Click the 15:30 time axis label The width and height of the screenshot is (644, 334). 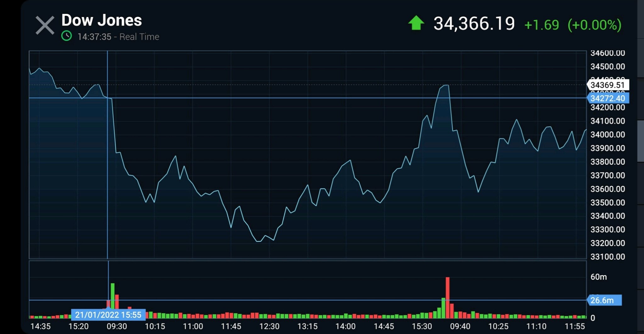click(422, 326)
